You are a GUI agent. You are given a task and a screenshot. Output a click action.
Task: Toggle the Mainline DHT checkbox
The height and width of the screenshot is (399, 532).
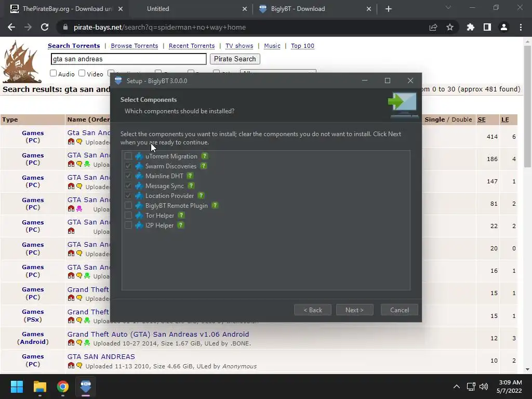point(128,176)
